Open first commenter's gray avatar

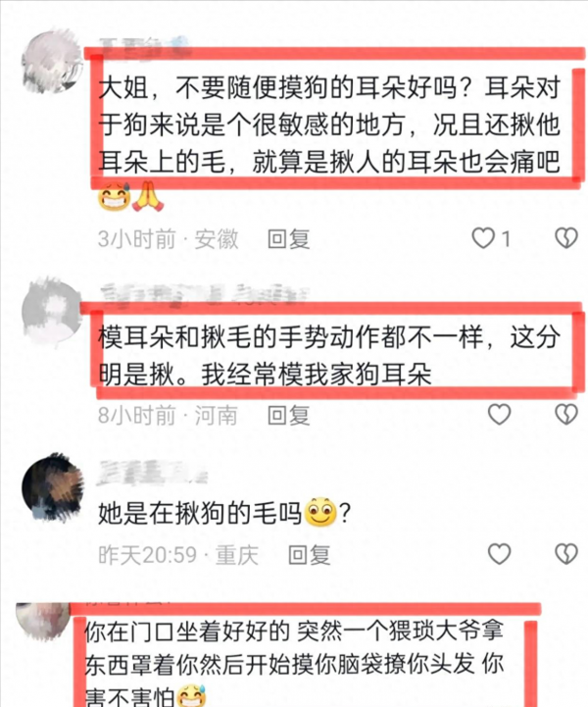(x=53, y=61)
